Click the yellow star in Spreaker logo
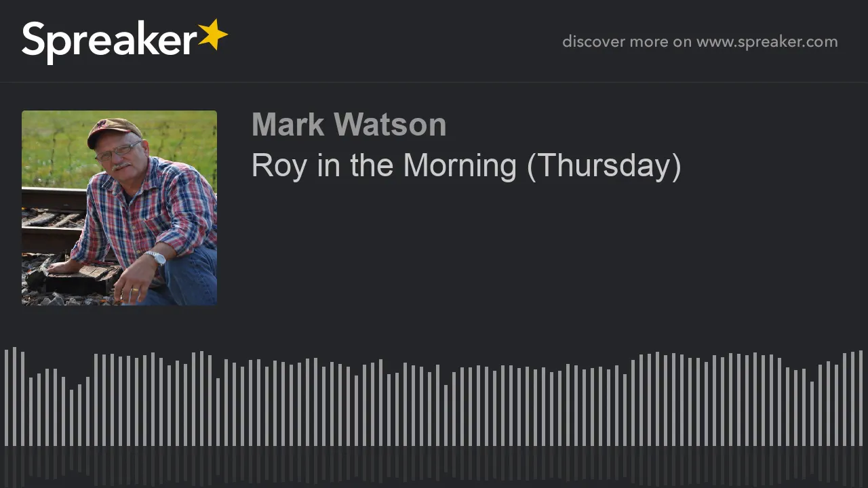The height and width of the screenshot is (488, 868). coord(212,35)
